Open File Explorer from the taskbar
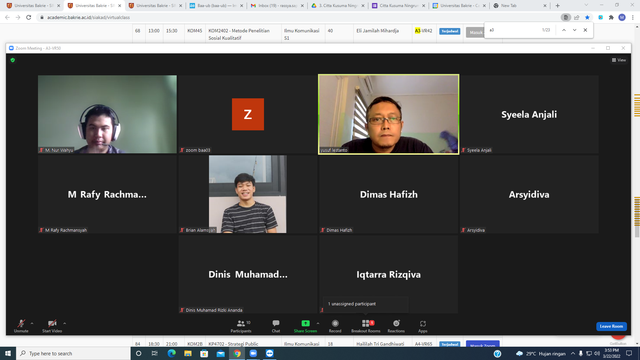Image resolution: width=640 pixels, height=360 pixels. (188, 353)
